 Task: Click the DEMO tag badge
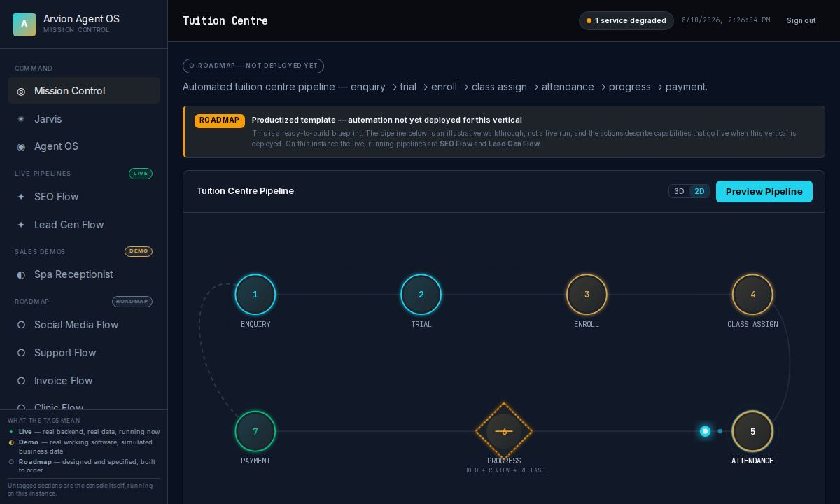[139, 251]
